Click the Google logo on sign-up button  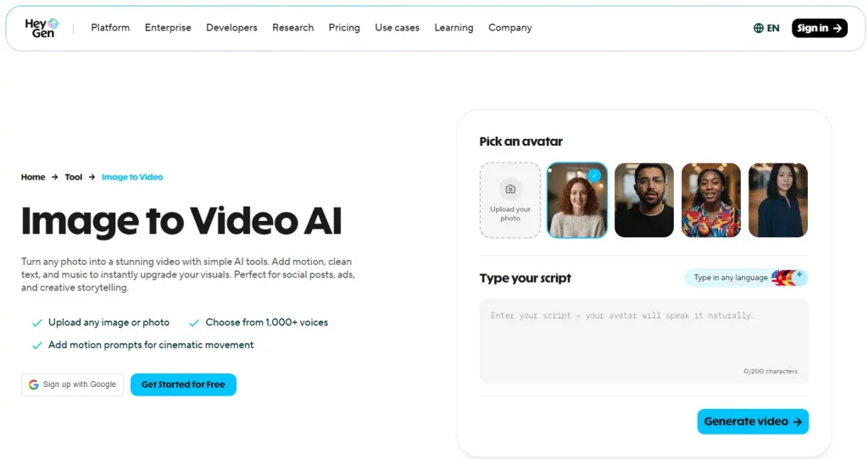(x=34, y=384)
